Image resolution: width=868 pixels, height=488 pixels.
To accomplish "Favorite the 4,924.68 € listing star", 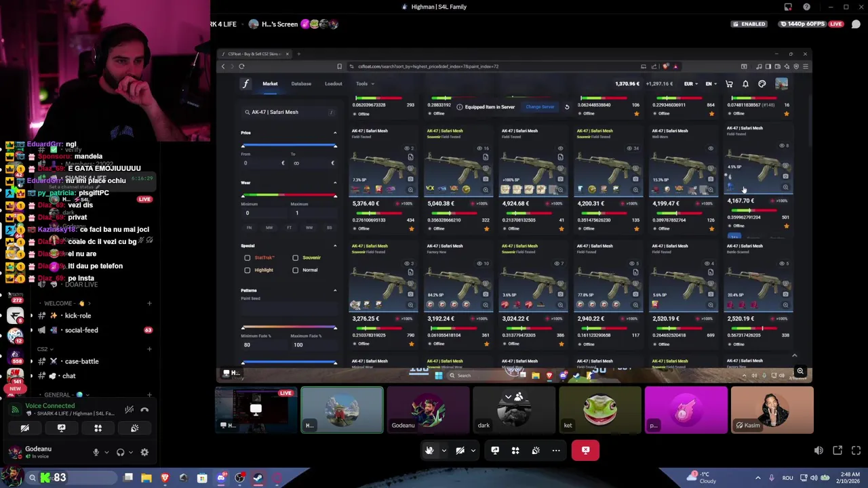I will (x=561, y=228).
